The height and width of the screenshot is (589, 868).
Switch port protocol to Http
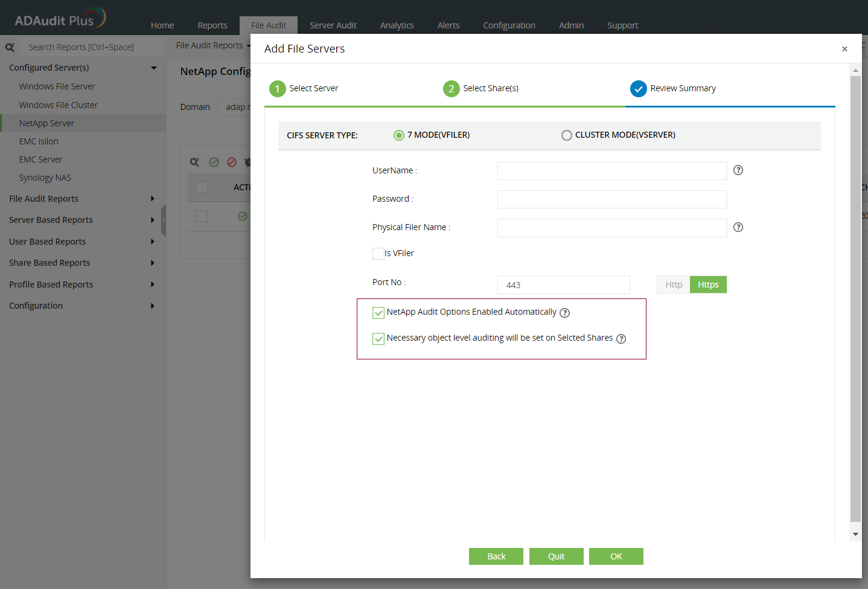tap(673, 285)
